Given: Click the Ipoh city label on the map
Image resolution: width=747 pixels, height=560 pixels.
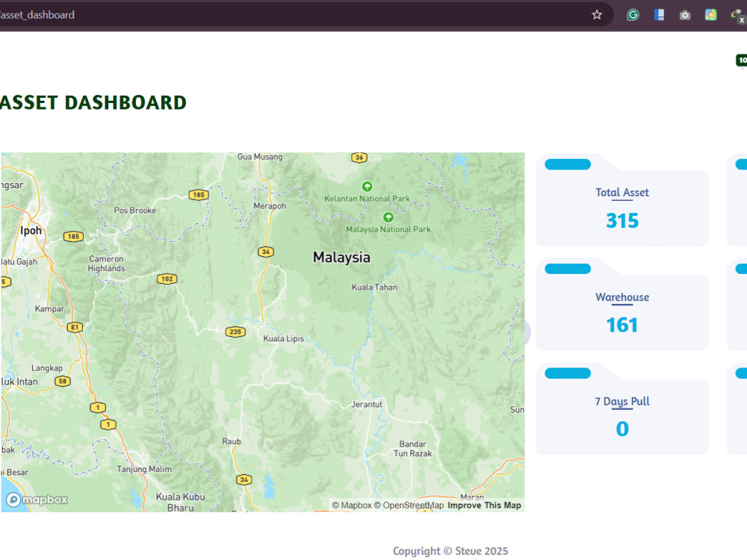Looking at the screenshot, I should point(31,231).
